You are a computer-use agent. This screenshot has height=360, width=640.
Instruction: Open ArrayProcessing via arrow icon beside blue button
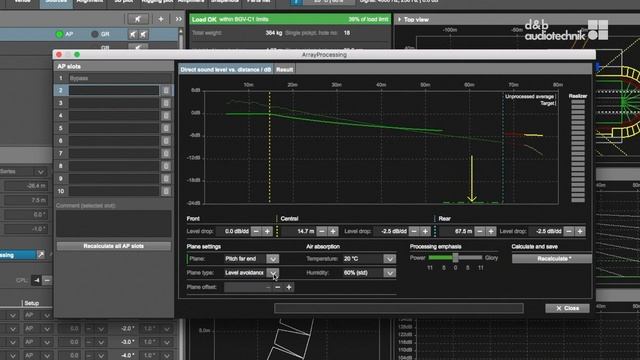coord(41,255)
